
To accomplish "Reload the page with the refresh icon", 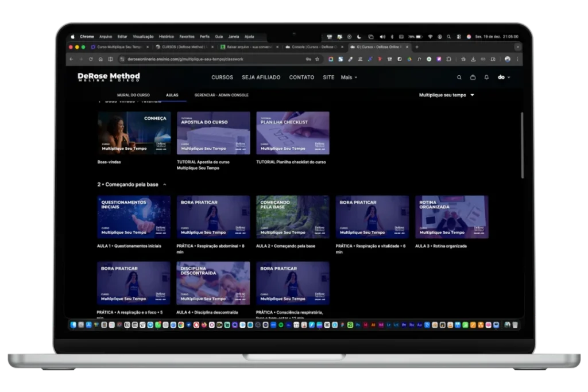I will (x=91, y=59).
